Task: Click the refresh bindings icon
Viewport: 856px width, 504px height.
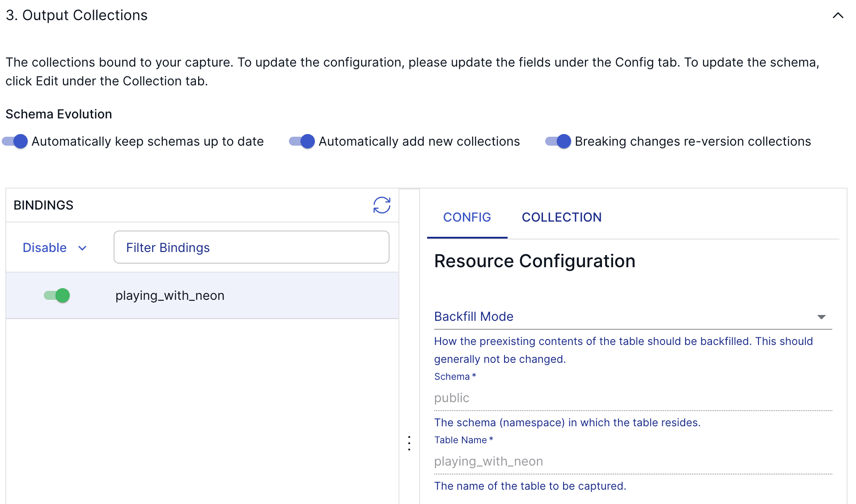Action: [x=381, y=205]
